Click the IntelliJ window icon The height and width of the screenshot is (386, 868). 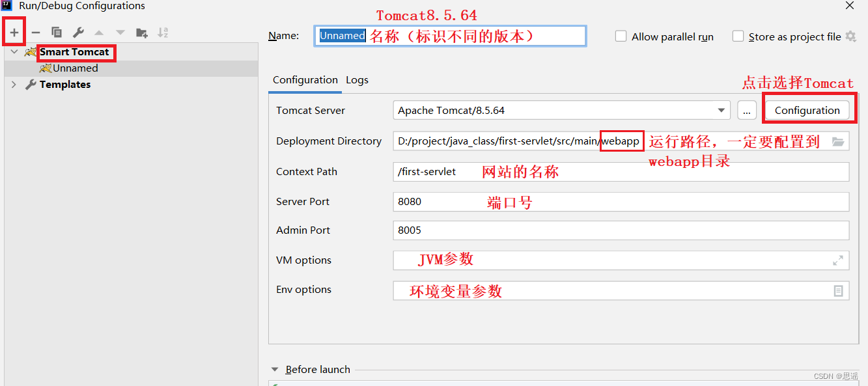pos(7,6)
